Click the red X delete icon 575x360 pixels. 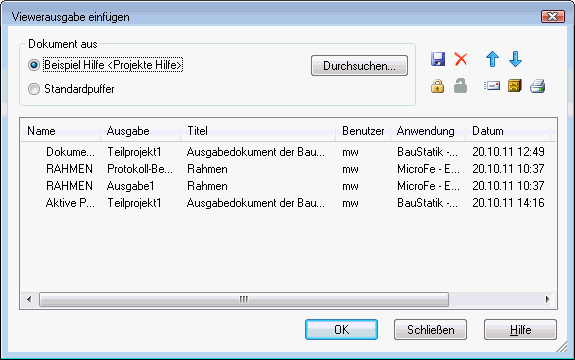pyautogui.click(x=461, y=59)
